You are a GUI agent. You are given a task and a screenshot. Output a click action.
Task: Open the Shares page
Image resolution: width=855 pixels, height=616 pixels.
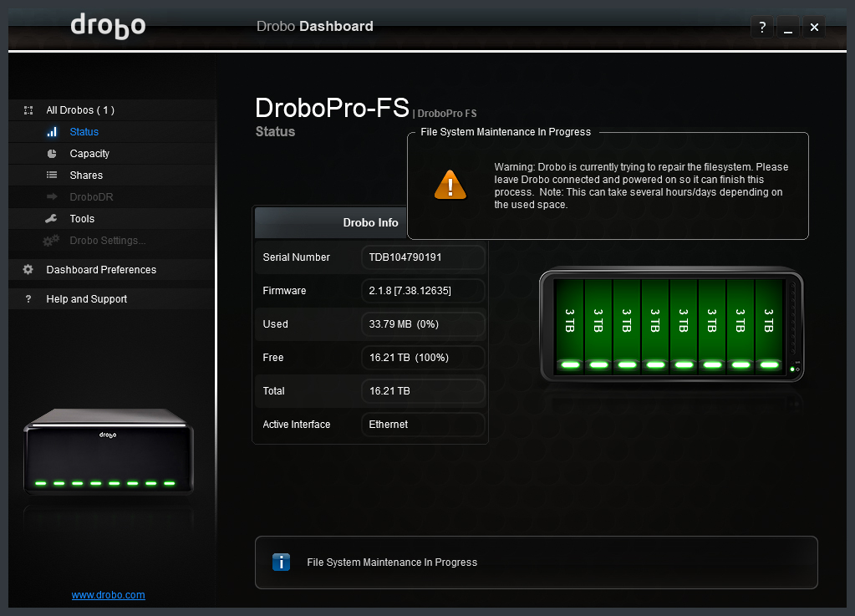[112, 175]
